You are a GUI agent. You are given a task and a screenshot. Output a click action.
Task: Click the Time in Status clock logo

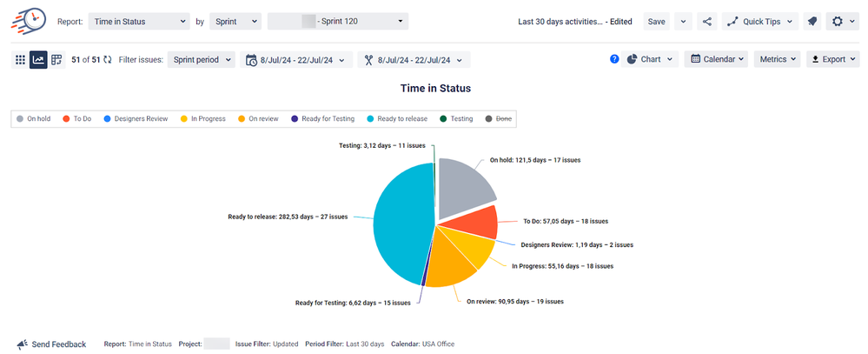coord(29,21)
